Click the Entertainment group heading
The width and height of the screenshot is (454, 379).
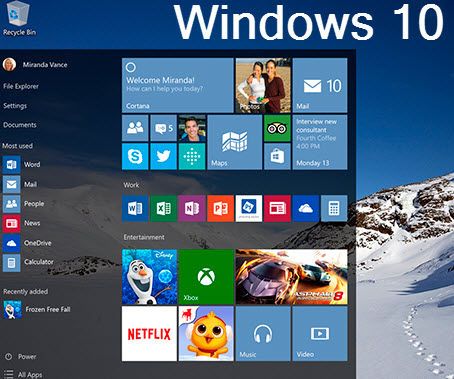tap(144, 237)
